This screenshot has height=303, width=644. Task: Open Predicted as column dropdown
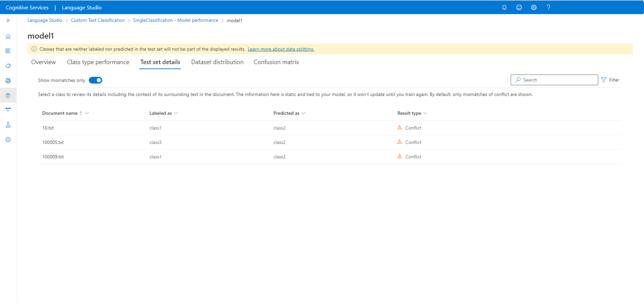coord(303,113)
